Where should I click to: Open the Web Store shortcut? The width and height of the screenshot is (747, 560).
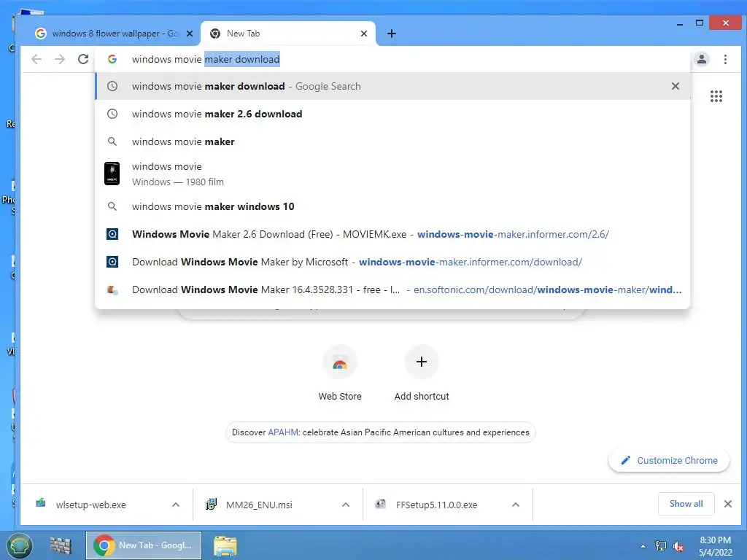tap(340, 373)
